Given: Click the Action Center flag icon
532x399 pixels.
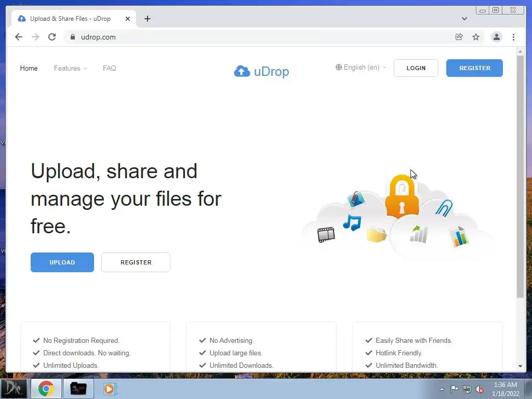Looking at the screenshot, I should pos(454,389).
